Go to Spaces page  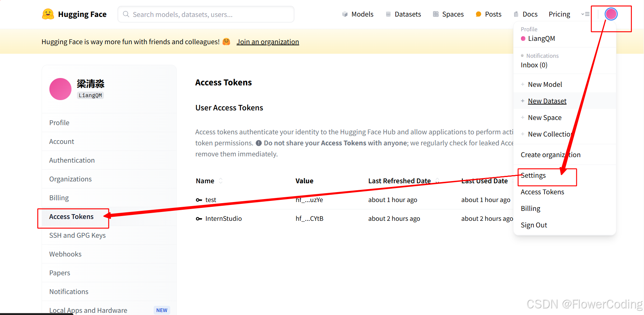(x=448, y=14)
